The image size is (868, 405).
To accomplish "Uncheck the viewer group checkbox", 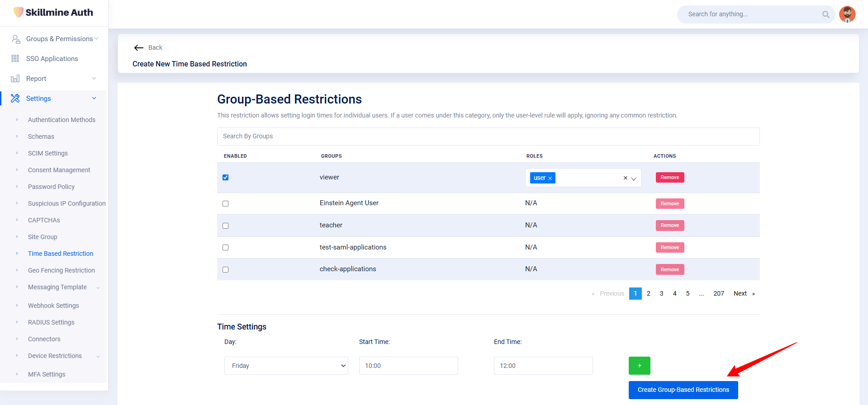I will [225, 178].
